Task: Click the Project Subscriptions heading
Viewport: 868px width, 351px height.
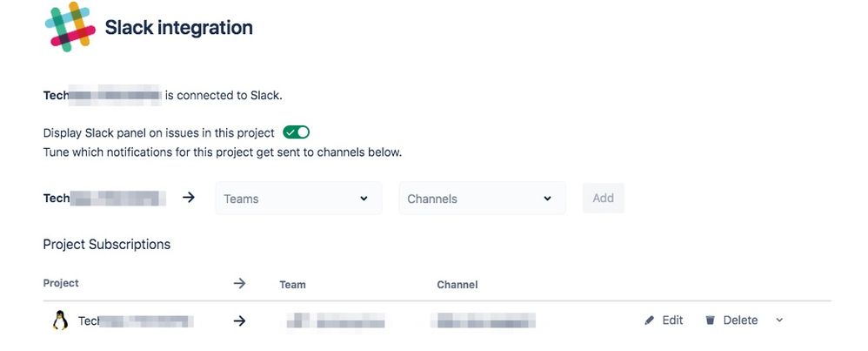Action: [x=107, y=245]
